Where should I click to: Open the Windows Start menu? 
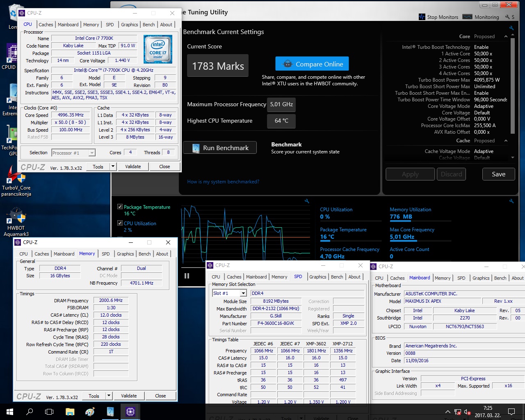pyautogui.click(x=10, y=412)
